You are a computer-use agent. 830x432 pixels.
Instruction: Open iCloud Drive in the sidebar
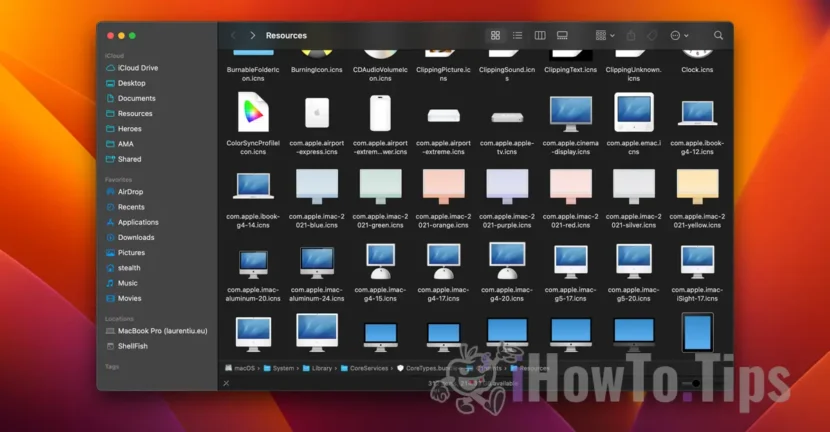point(138,68)
